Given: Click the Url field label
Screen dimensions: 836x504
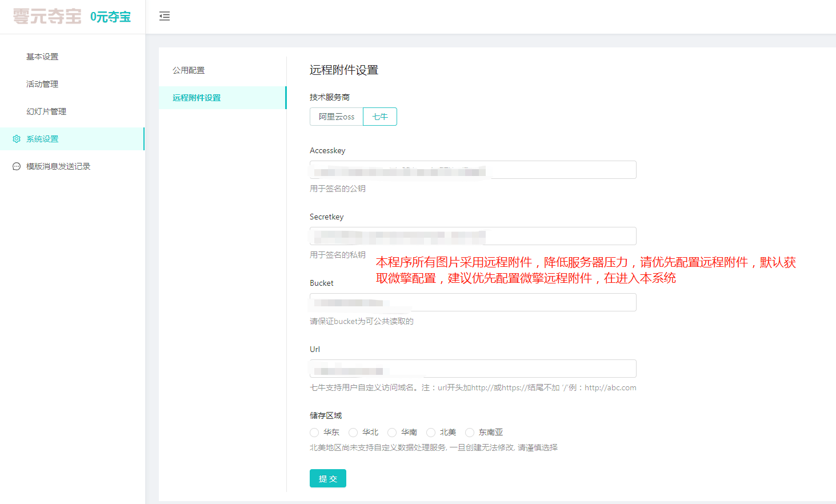Looking at the screenshot, I should coord(315,349).
